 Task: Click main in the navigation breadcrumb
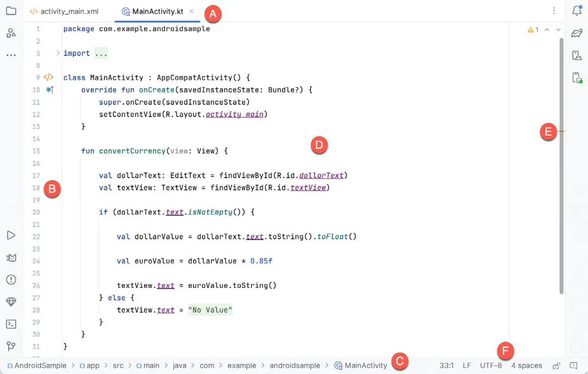pyautogui.click(x=148, y=366)
